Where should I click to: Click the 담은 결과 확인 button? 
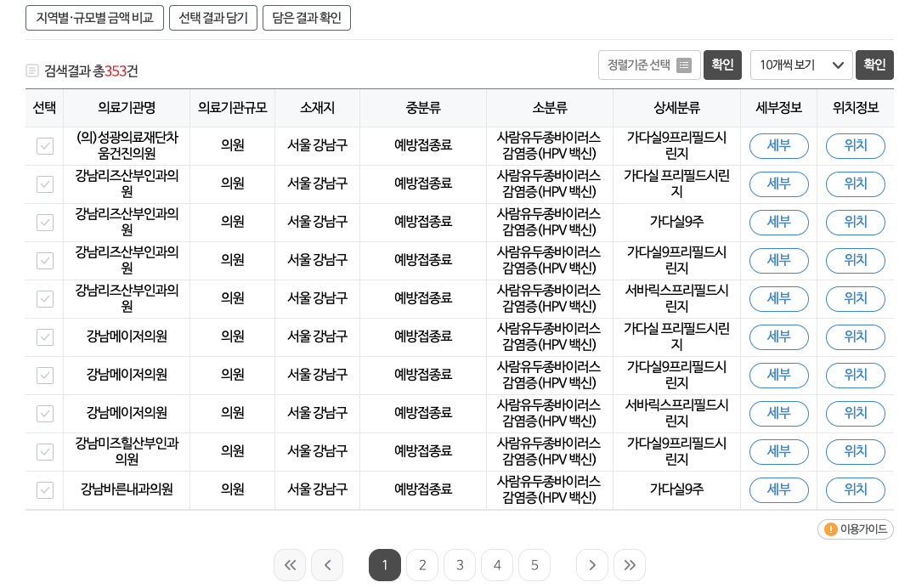[306, 18]
